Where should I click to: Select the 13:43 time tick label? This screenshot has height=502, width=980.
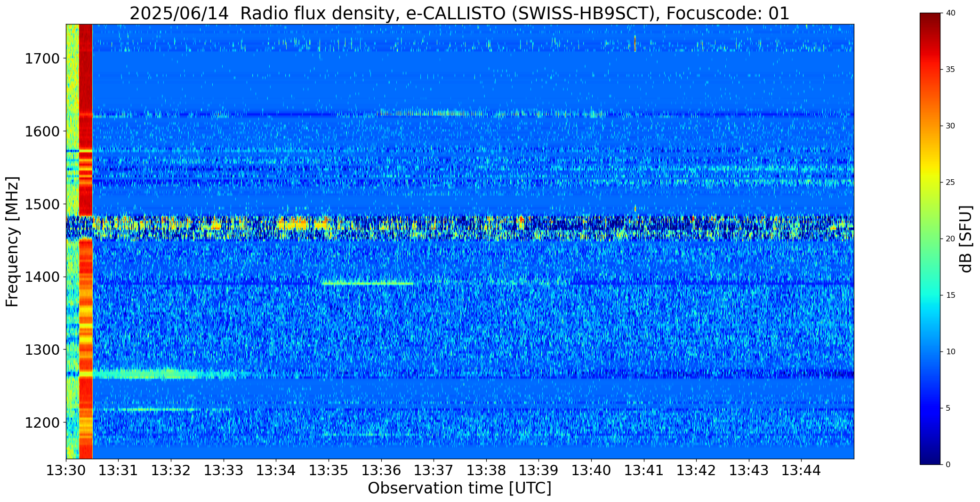point(749,470)
